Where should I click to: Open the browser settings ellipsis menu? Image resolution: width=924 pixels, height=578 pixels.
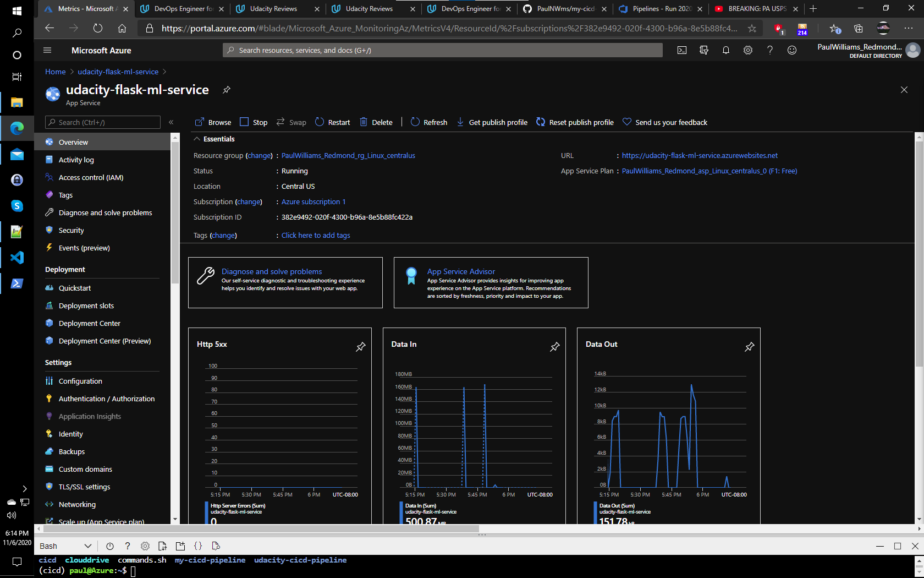(x=908, y=28)
